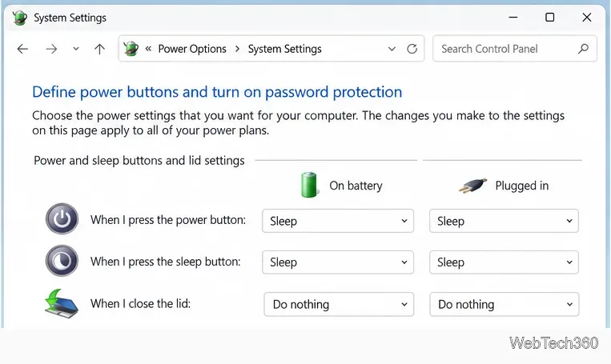Image resolution: width=611 pixels, height=364 pixels.
Task: Click the green battery icon
Action: pyautogui.click(x=309, y=185)
